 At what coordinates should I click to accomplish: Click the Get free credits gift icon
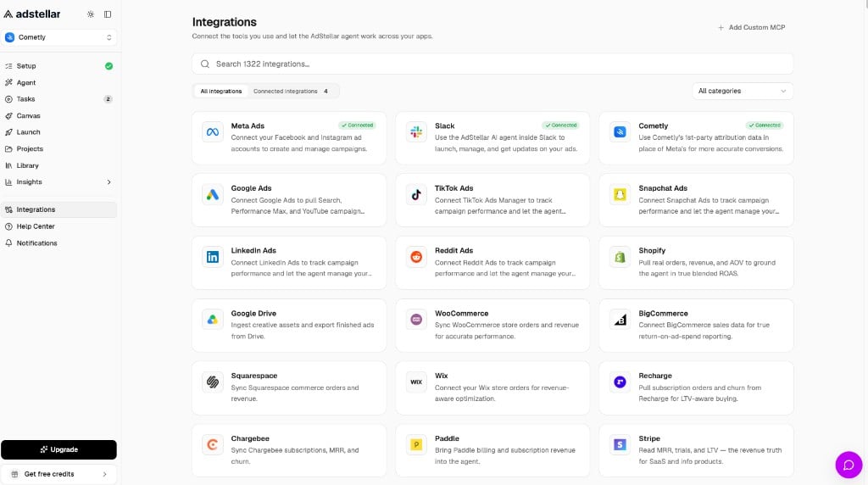point(15,474)
